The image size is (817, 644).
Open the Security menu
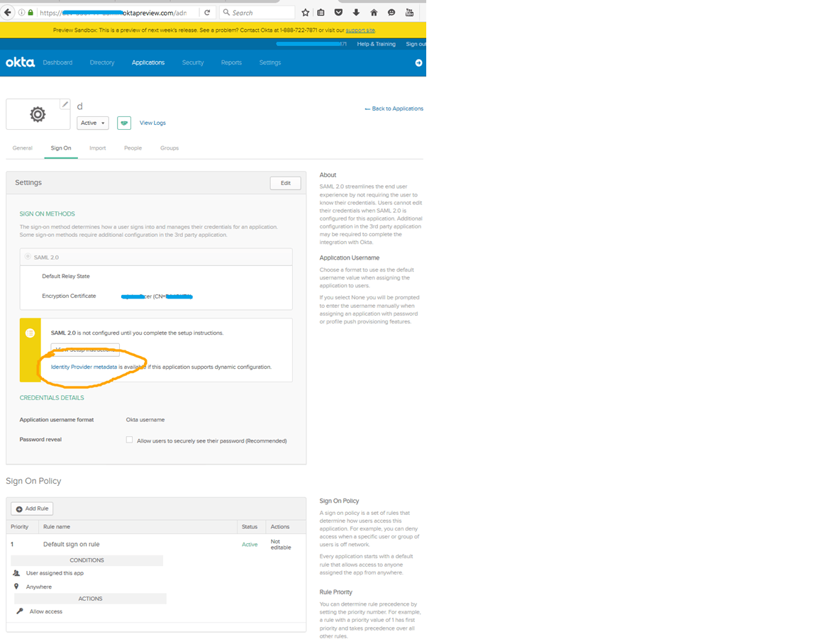pyautogui.click(x=193, y=62)
